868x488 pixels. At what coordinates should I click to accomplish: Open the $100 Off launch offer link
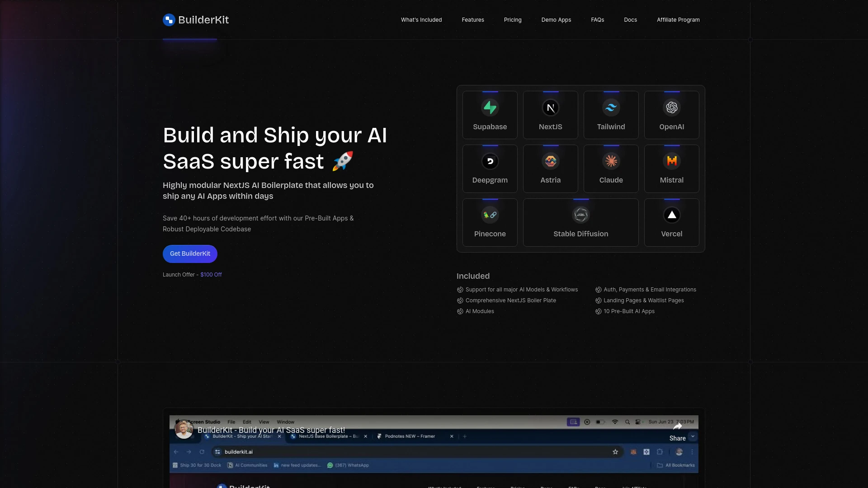pyautogui.click(x=211, y=274)
